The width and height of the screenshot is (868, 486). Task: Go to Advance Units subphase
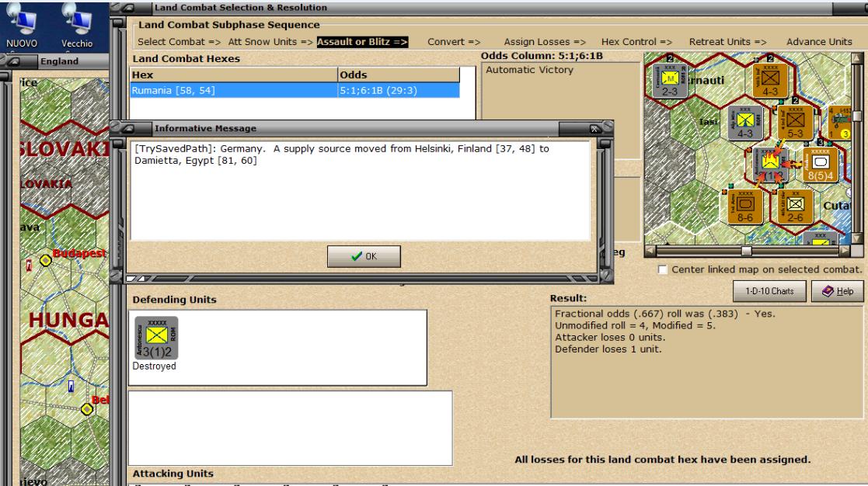click(x=819, y=41)
